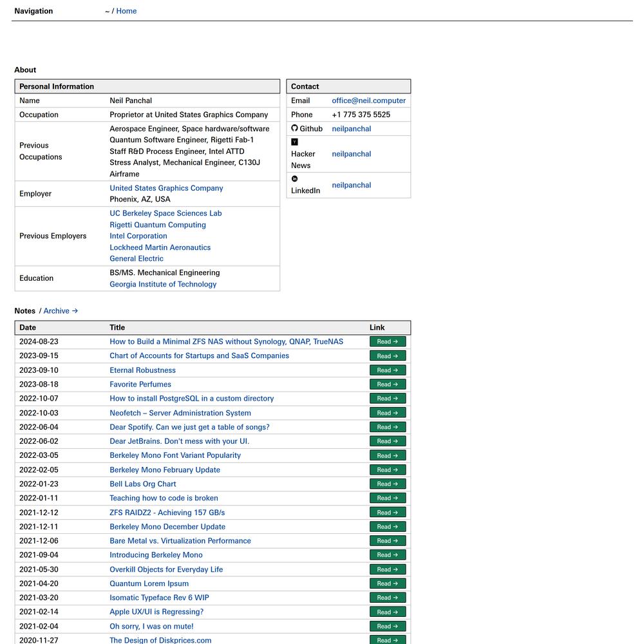This screenshot has width=644, height=644.
Task: Click Read button for 2024-08-23 note
Action: tap(388, 342)
